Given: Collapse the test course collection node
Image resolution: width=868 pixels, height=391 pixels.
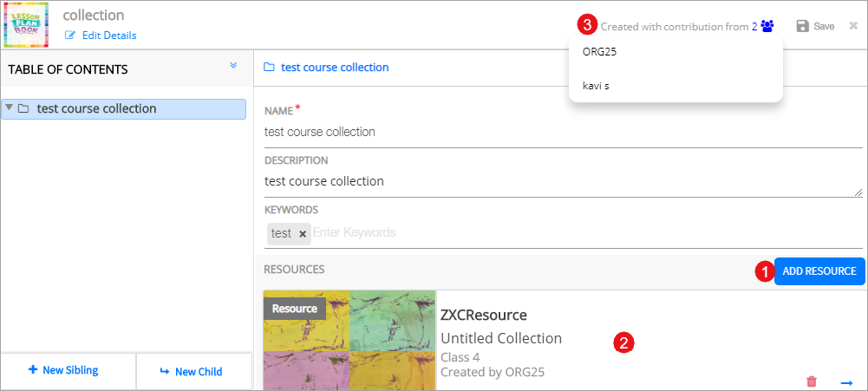Looking at the screenshot, I should tap(9, 108).
